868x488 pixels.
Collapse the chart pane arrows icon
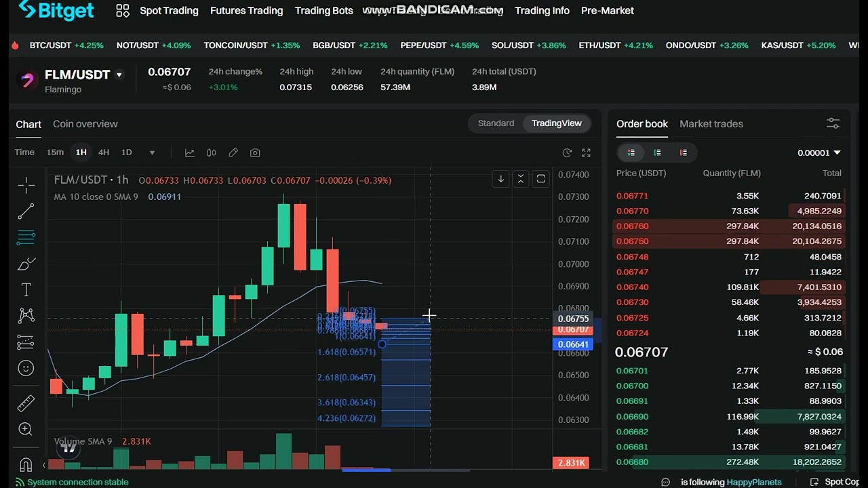(x=521, y=179)
